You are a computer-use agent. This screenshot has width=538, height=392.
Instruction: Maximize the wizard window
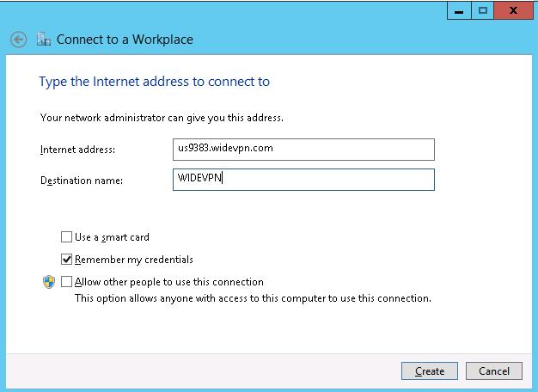tap(482, 10)
